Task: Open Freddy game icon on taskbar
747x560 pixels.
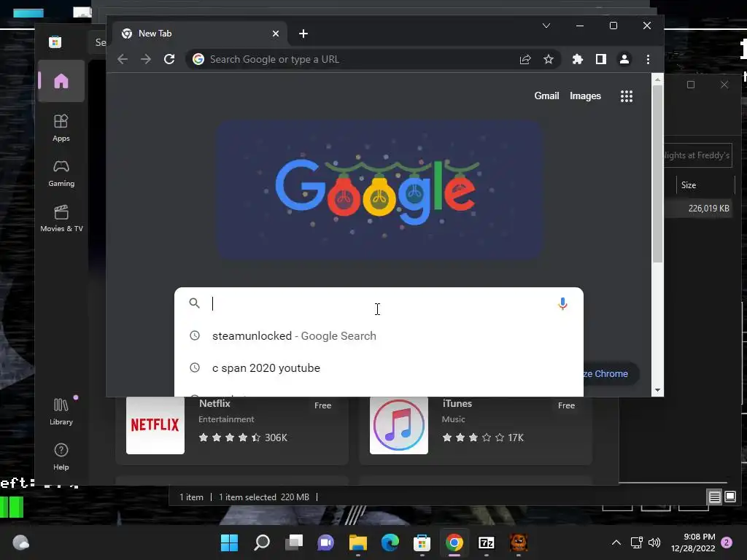Action: (519, 542)
